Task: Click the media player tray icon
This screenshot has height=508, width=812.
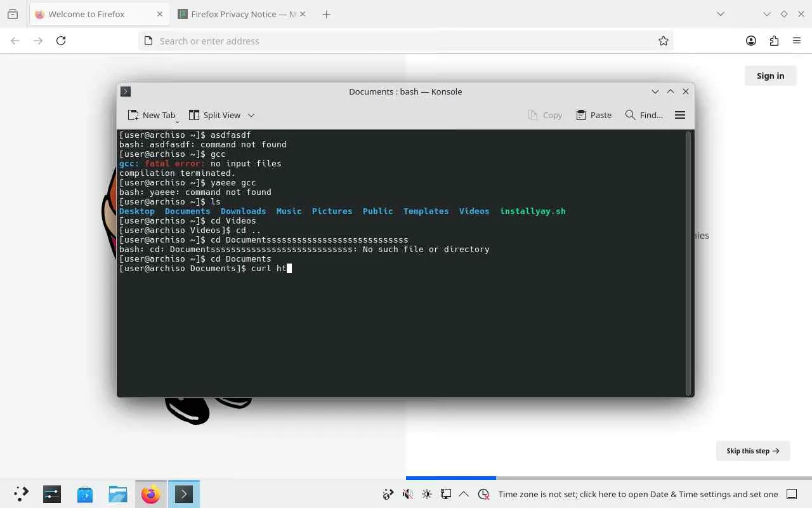Action: (x=388, y=494)
